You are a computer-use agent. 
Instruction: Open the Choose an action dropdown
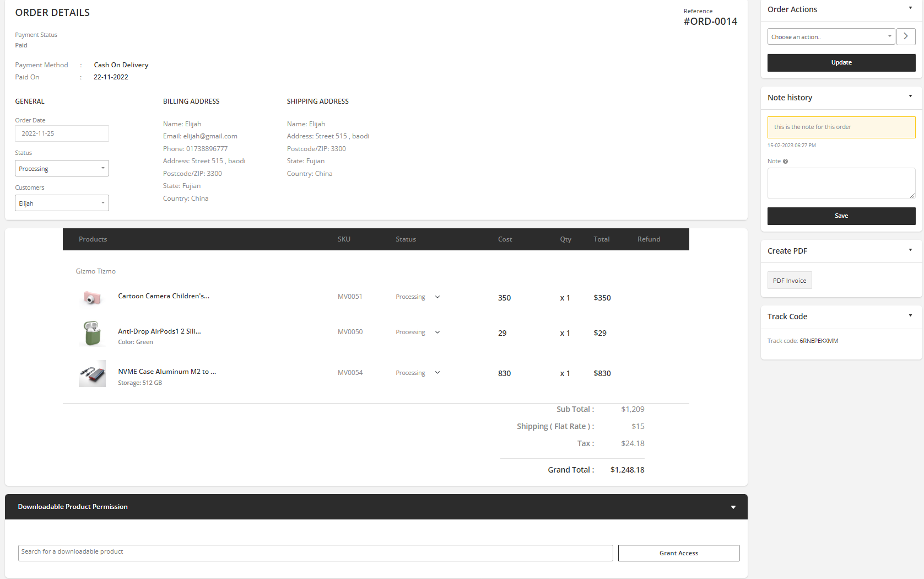[830, 37]
